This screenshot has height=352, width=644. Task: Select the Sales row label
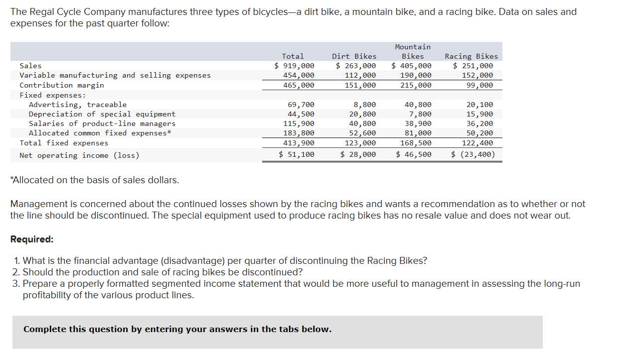[x=30, y=66]
